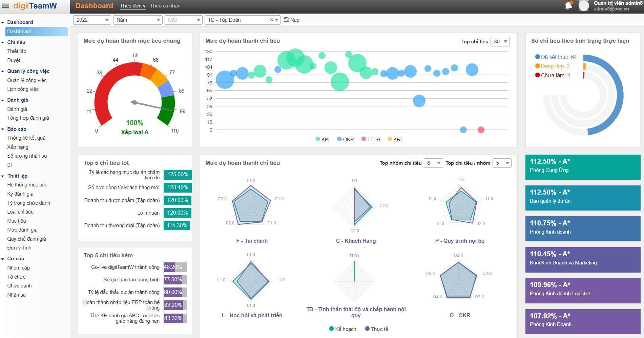Click the Nạp reload icon
Viewport: 644px width, 338px height.
[286, 20]
